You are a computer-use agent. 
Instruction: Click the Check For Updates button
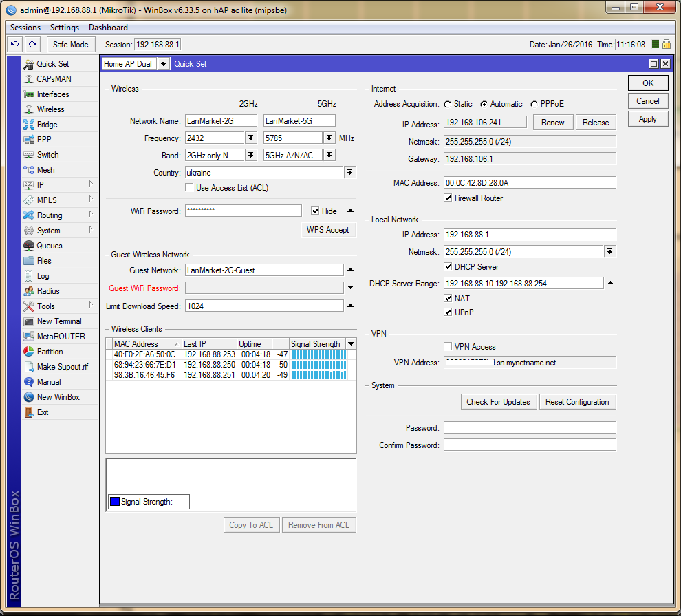click(498, 402)
